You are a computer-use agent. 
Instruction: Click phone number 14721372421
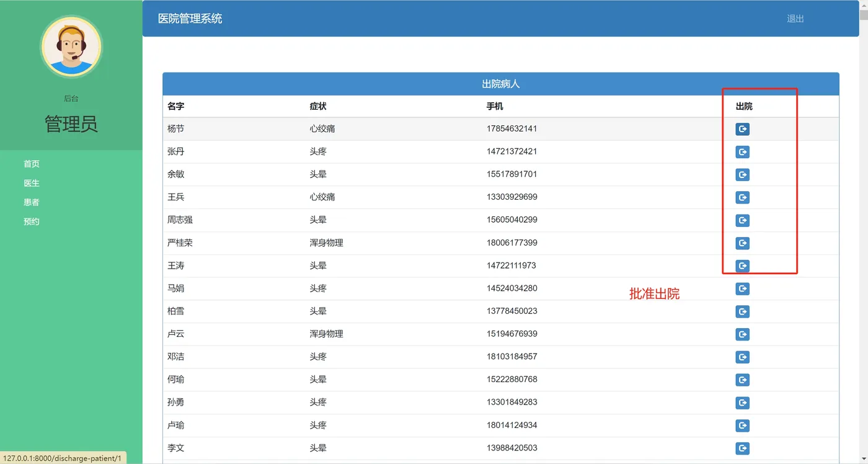coord(512,152)
